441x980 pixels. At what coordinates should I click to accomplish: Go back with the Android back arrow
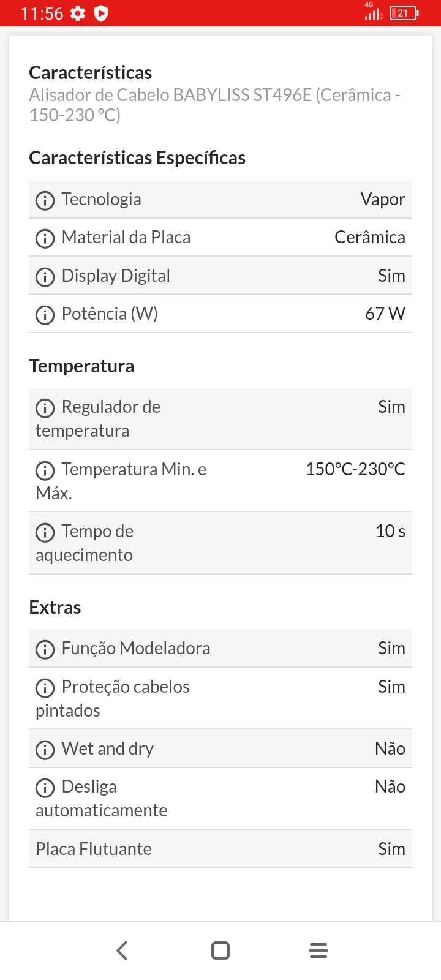coord(122,951)
